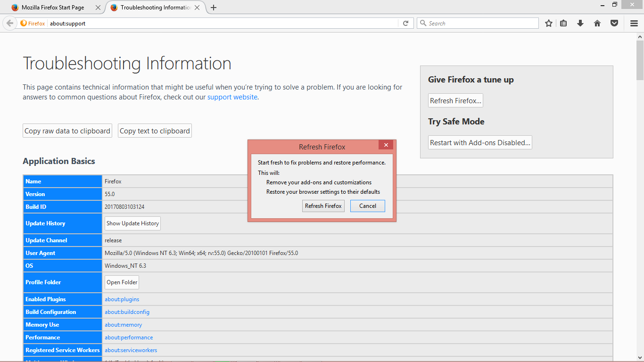This screenshot has height=362, width=644.
Task: Follow the support website link
Action: 232,97
